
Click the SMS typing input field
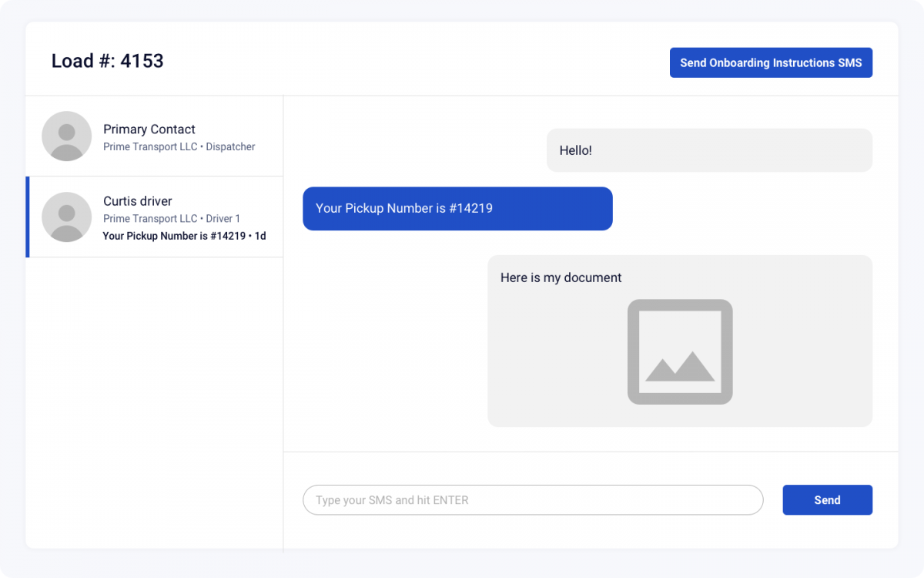click(x=533, y=500)
